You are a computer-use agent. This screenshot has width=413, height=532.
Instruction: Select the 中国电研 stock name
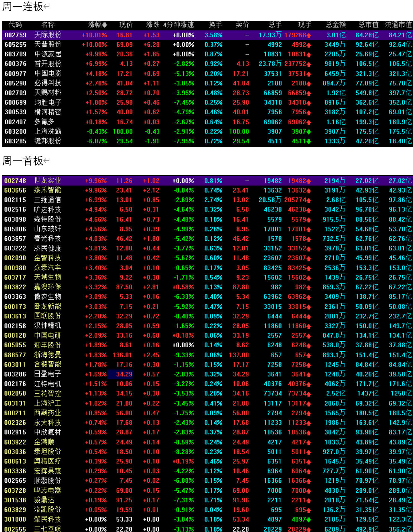tap(48, 335)
